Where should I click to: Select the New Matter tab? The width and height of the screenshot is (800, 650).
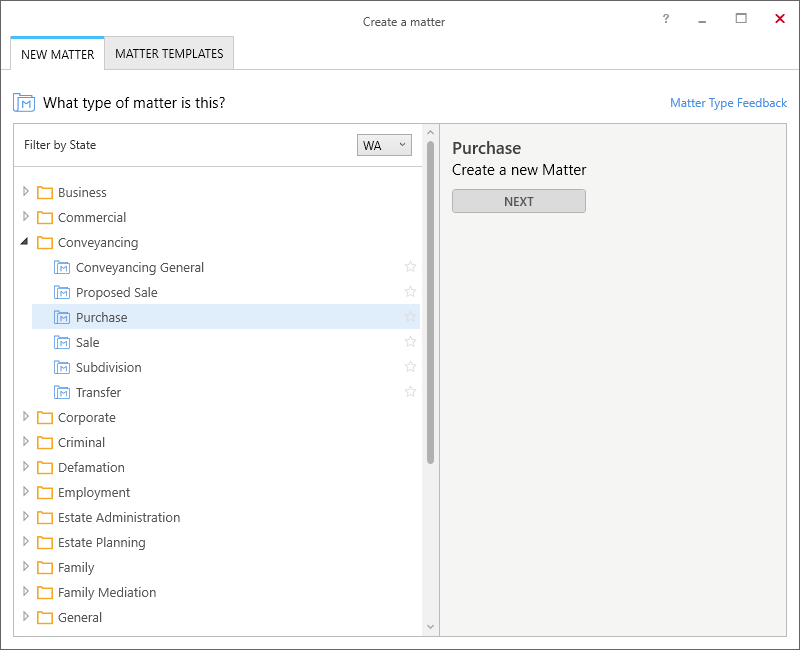(x=57, y=54)
